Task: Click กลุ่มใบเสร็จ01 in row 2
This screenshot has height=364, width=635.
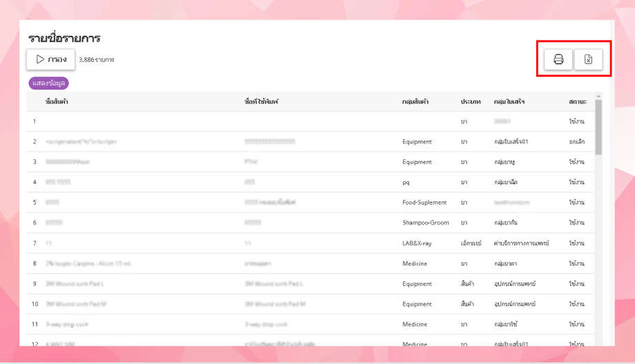Action: pyautogui.click(x=511, y=141)
